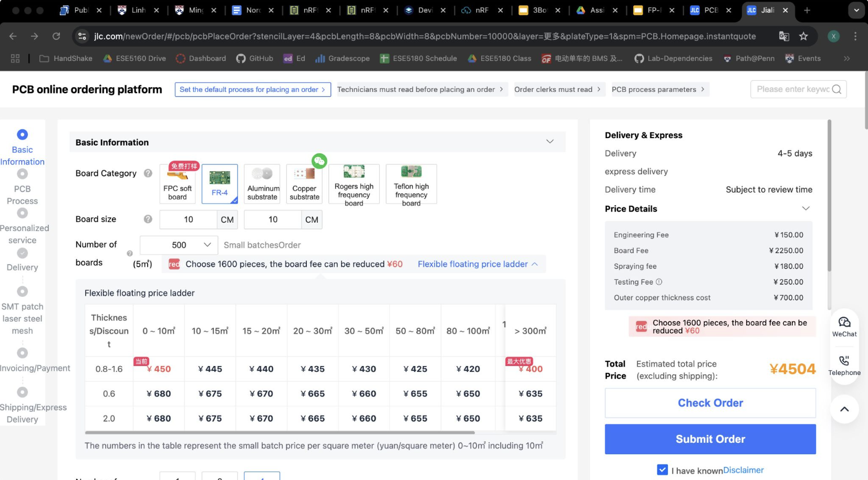The width and height of the screenshot is (868, 480).
Task: Click the first Board size input with 10
Action: tap(188, 220)
